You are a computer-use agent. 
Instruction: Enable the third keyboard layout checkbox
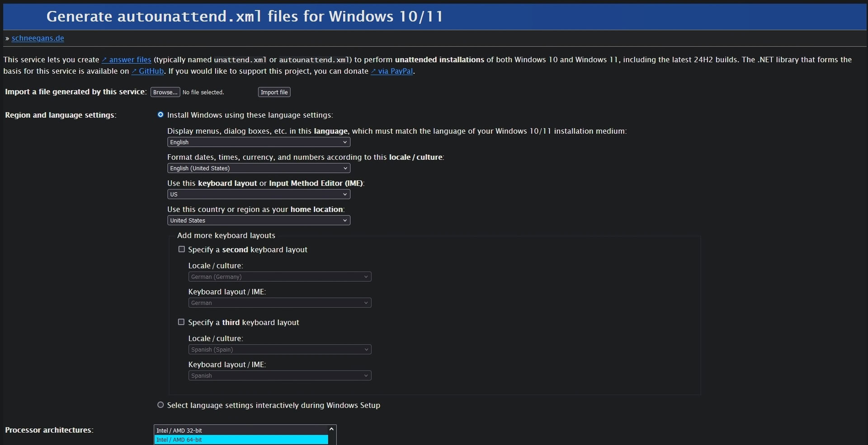tap(182, 322)
